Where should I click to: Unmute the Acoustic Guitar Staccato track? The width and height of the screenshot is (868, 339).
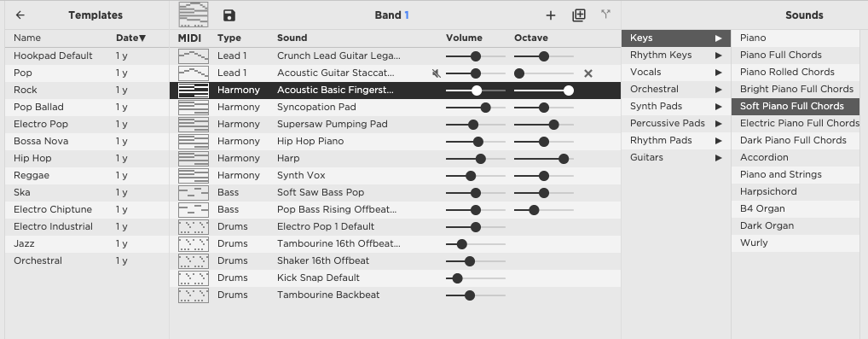click(437, 73)
